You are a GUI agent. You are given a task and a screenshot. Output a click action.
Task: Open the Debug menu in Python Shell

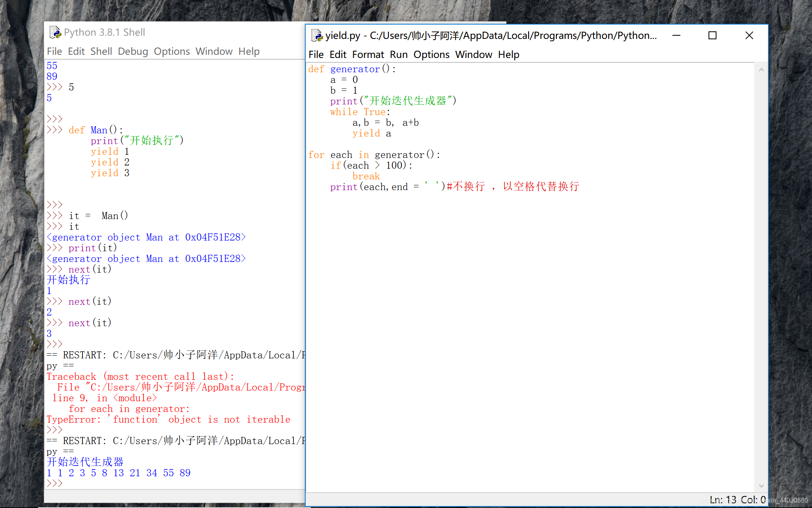[133, 51]
